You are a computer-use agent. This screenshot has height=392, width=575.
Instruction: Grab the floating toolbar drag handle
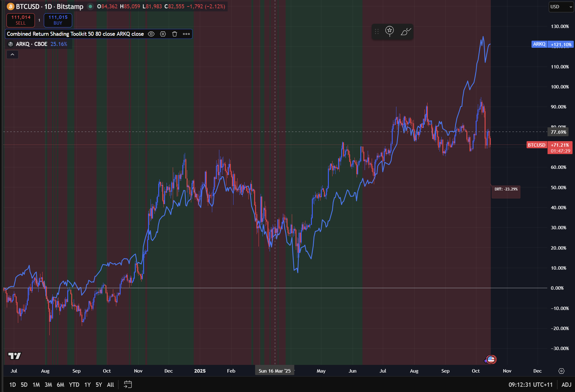(x=377, y=31)
